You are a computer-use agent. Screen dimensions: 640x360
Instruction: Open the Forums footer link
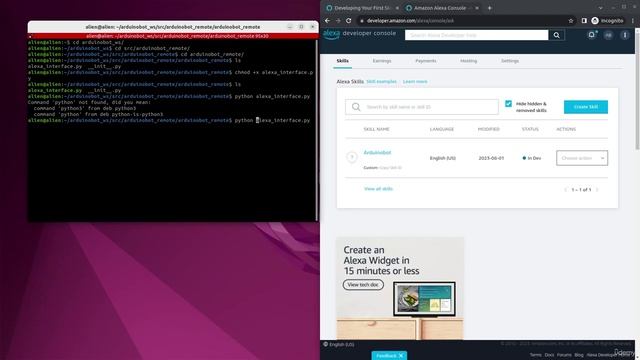tap(564, 355)
